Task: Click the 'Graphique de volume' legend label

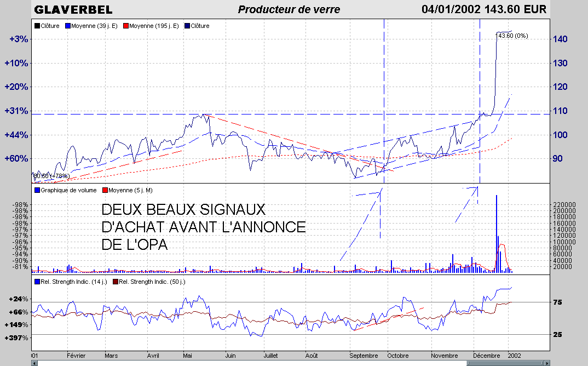Action: pyautogui.click(x=68, y=190)
